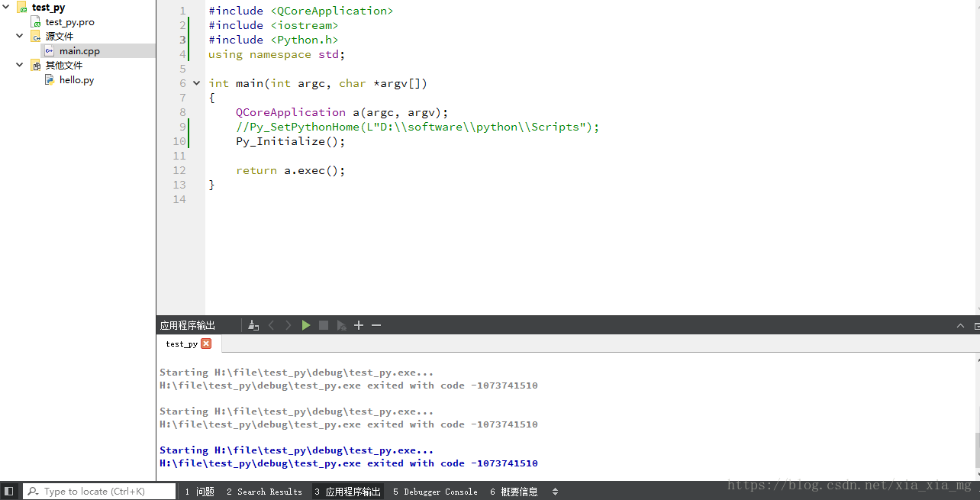The image size is (980, 500).
Task: Click the QCoreApplication a(argc, argv) line
Action: pos(342,112)
